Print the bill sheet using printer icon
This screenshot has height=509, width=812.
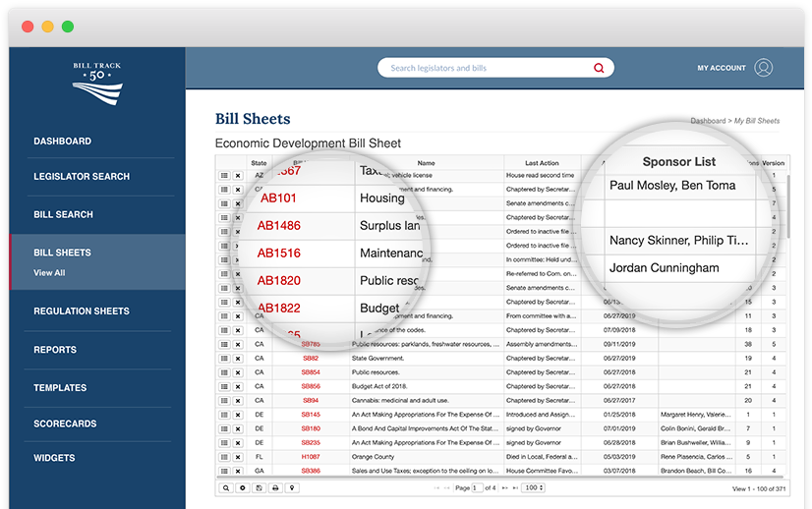pos(275,487)
